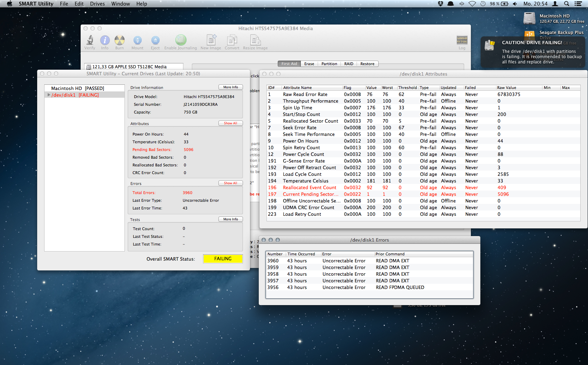The image size is (588, 365).
Task: Click the Pending Bad Sectors 5096 value
Action: 189,150
